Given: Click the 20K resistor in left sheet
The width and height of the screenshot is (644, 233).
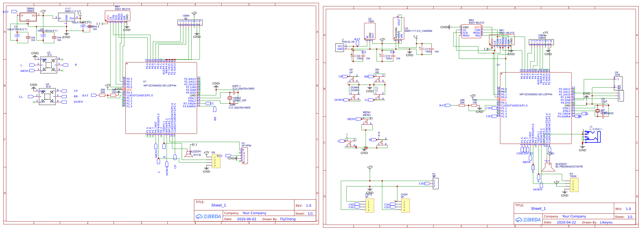Looking at the screenshot, I should point(102,95).
